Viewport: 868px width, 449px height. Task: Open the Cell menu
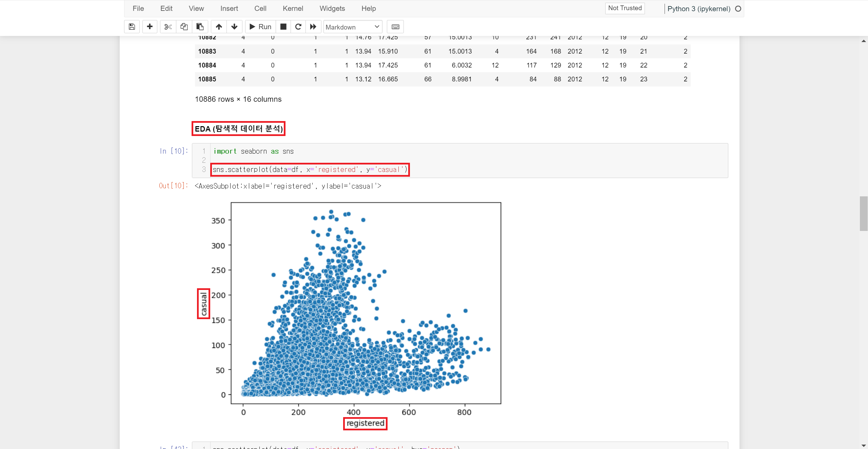pyautogui.click(x=260, y=8)
